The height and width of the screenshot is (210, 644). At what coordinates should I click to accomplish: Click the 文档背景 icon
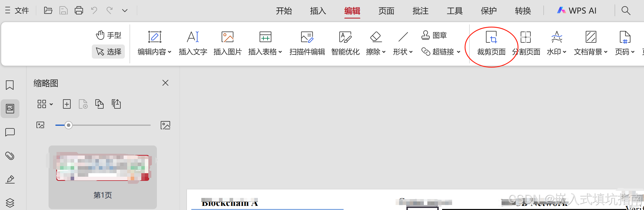pos(591,37)
